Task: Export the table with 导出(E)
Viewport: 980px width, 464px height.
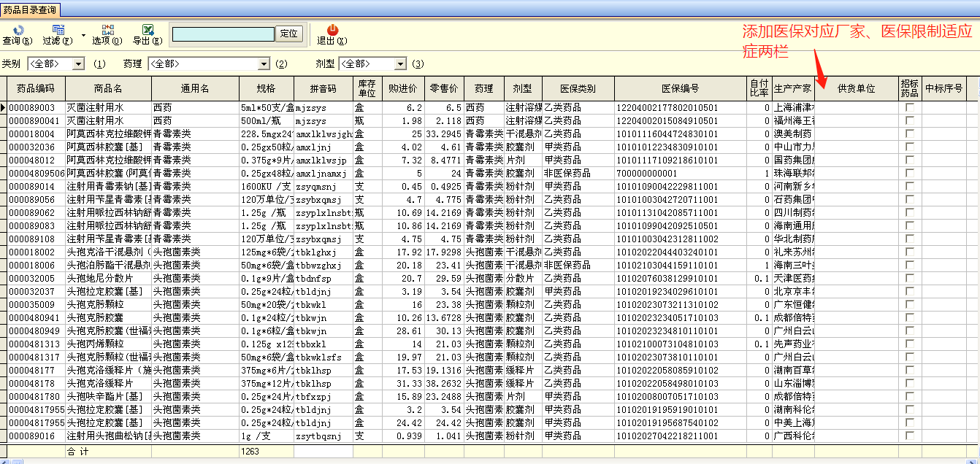Action: pos(147,34)
